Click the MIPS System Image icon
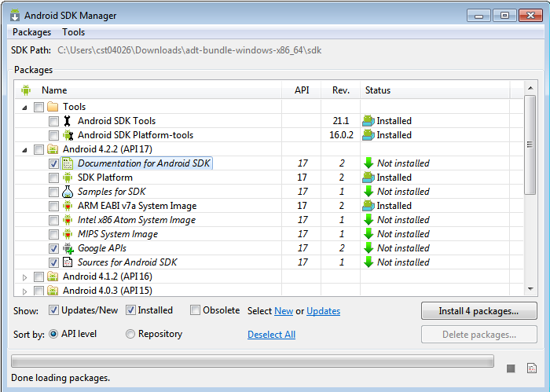 pos(68,234)
